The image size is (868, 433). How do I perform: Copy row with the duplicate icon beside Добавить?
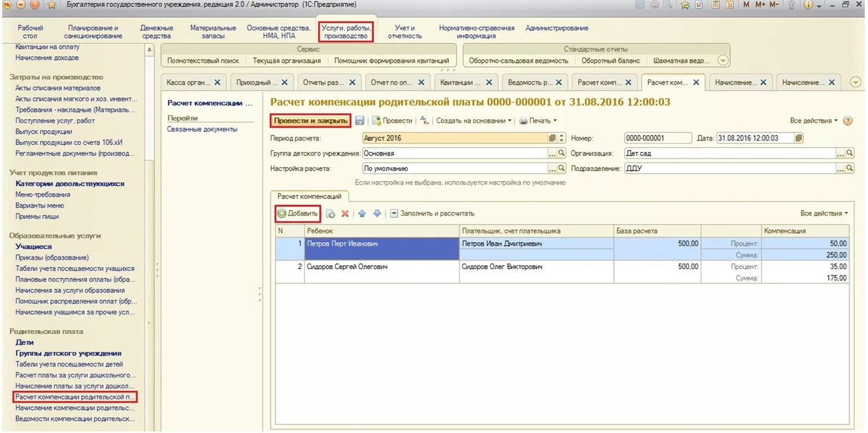tap(330, 214)
